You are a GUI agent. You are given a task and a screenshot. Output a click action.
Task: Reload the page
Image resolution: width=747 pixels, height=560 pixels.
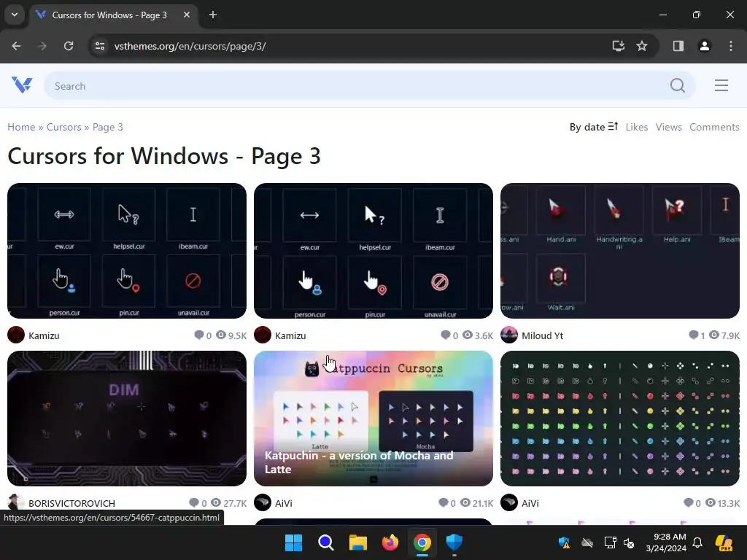click(x=69, y=46)
